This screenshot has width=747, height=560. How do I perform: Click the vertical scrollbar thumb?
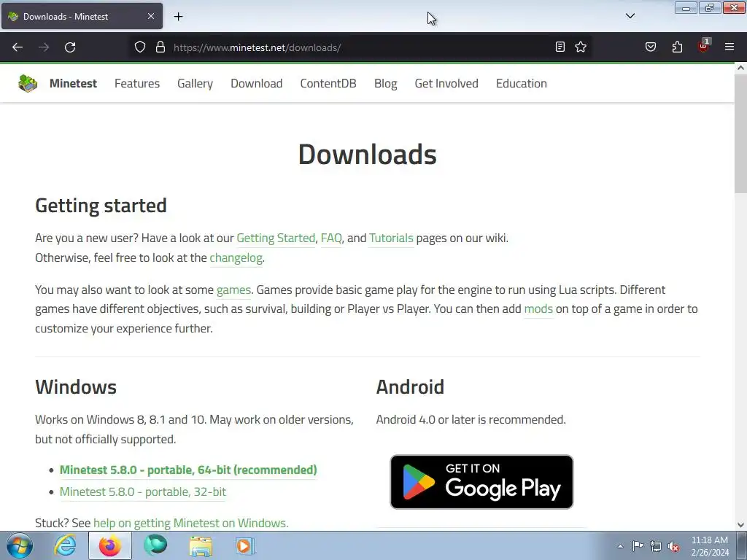click(740, 133)
